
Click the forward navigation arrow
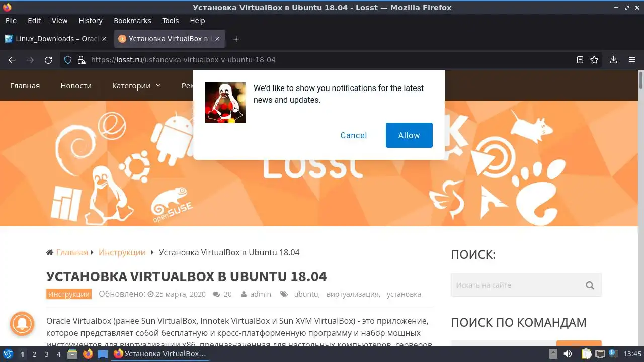[30, 60]
